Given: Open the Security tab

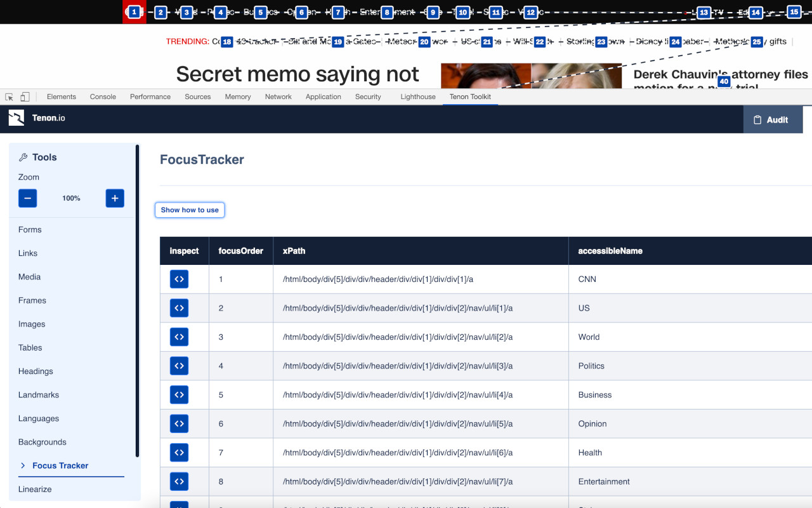Looking at the screenshot, I should pos(368,97).
